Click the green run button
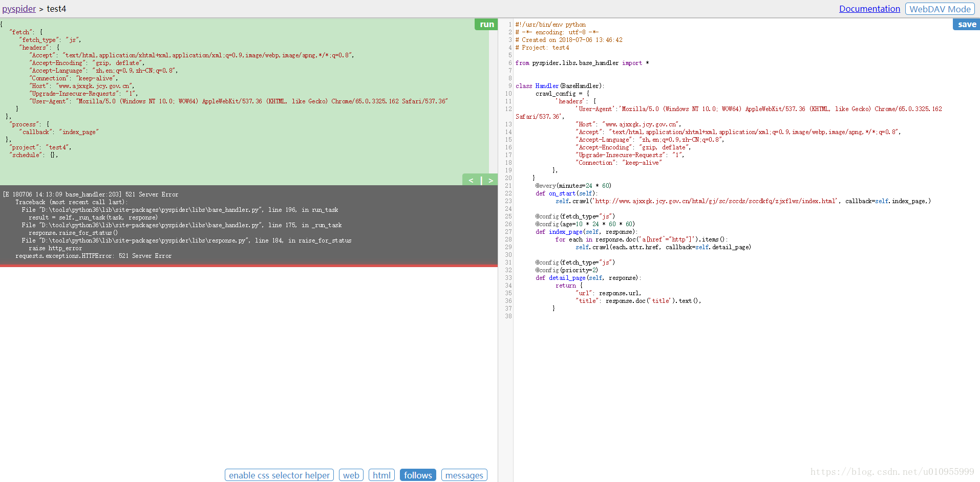 (x=486, y=24)
